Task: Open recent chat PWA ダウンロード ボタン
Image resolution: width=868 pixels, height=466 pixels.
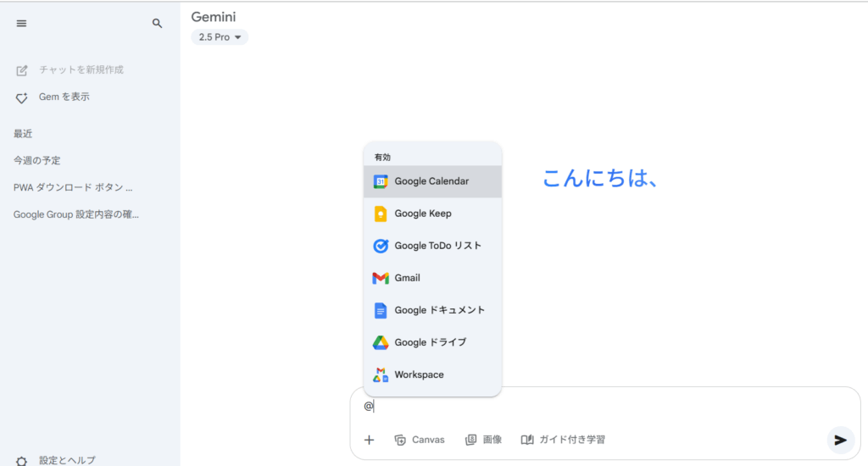Action: click(x=73, y=187)
